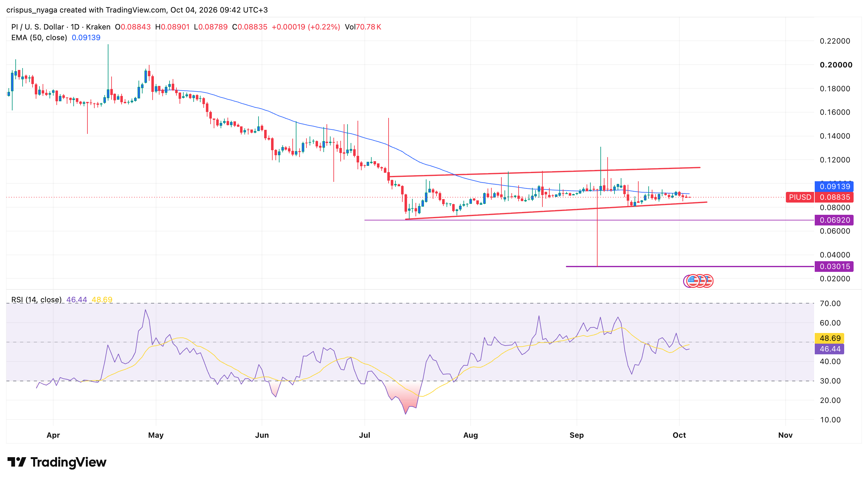The image size is (868, 481).
Task: Click the Oct label on time axis
Action: point(679,435)
